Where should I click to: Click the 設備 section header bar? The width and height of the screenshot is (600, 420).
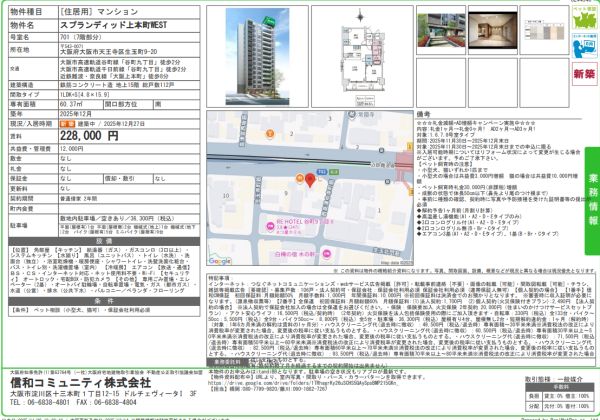(104, 241)
